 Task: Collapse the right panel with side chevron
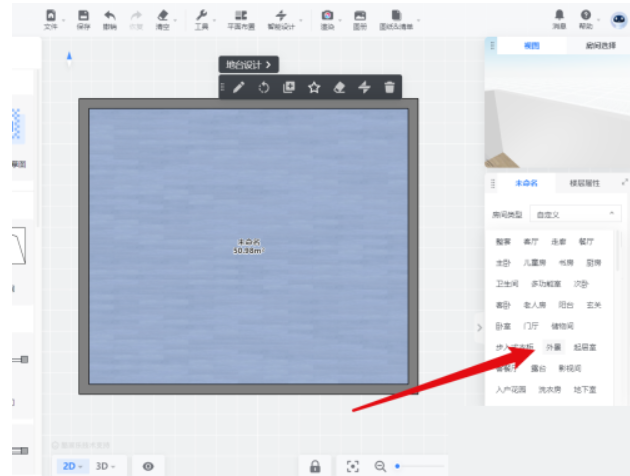[x=479, y=327]
